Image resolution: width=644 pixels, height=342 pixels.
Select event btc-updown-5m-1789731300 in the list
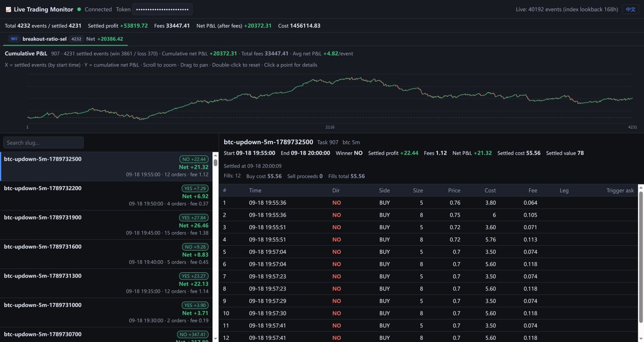106,283
